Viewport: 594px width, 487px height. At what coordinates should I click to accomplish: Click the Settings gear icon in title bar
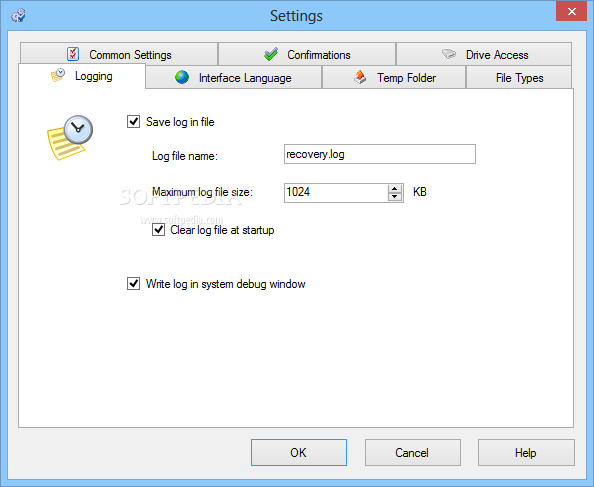[x=18, y=16]
